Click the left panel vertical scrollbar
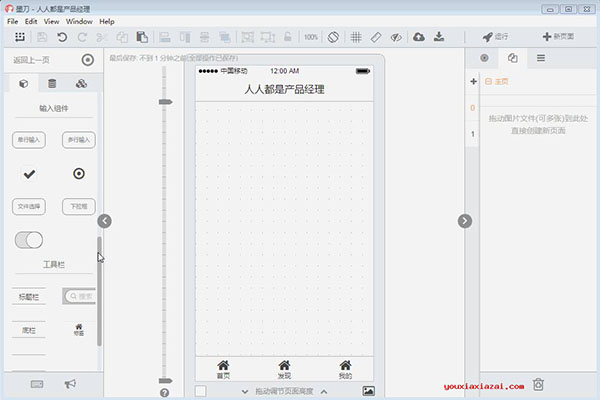Viewport: 600px width, 400px height. click(99, 291)
